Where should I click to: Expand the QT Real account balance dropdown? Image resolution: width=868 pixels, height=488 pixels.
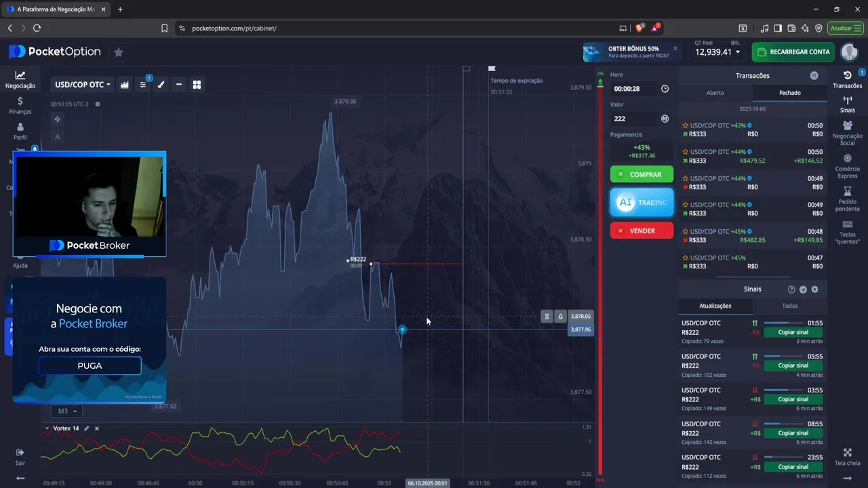coord(717,52)
